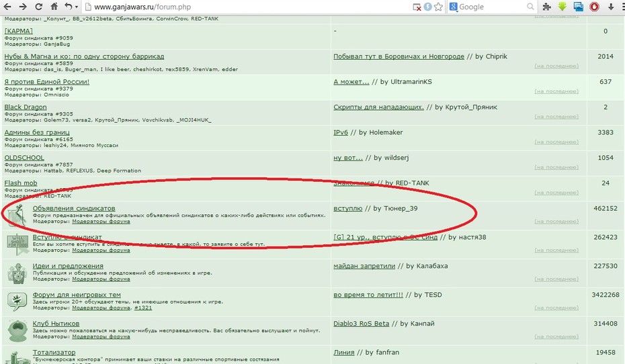Click the blue picture extension icon

click(x=579, y=7)
